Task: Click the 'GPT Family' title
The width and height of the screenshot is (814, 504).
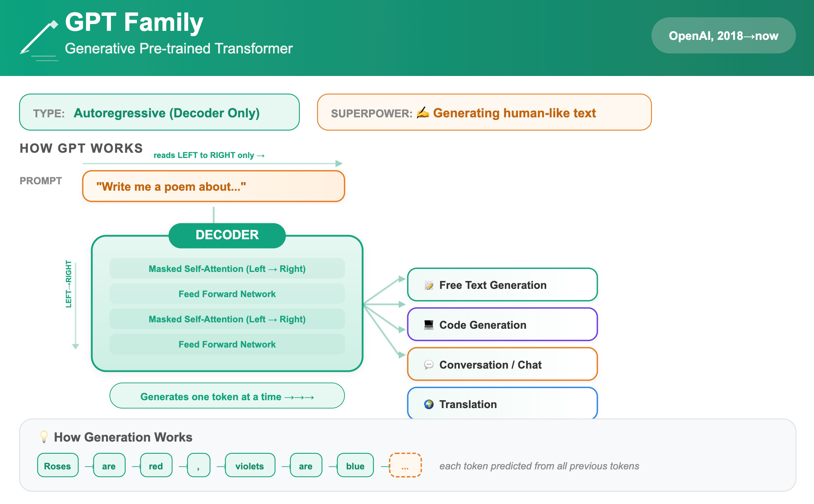Action: pyautogui.click(x=134, y=23)
